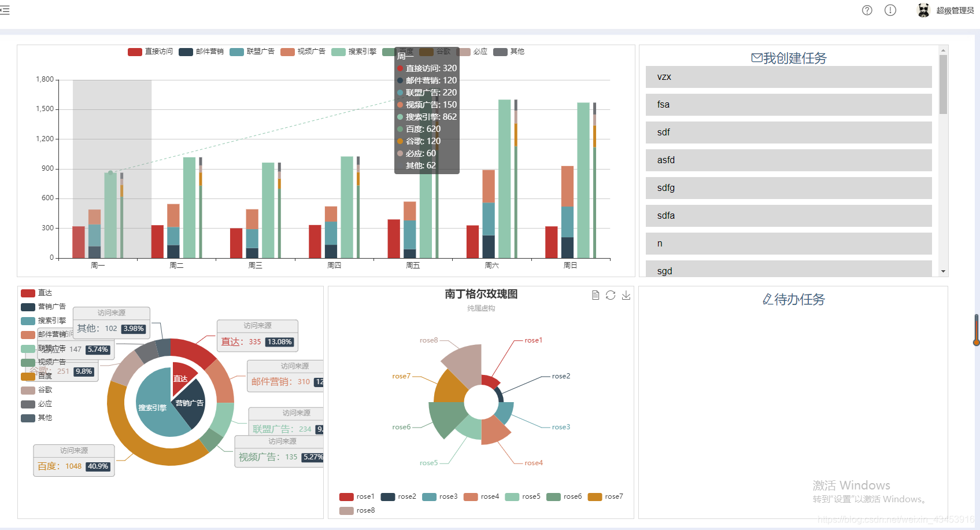
Task: Click task list scrollbar up arrow
Action: tap(943, 50)
